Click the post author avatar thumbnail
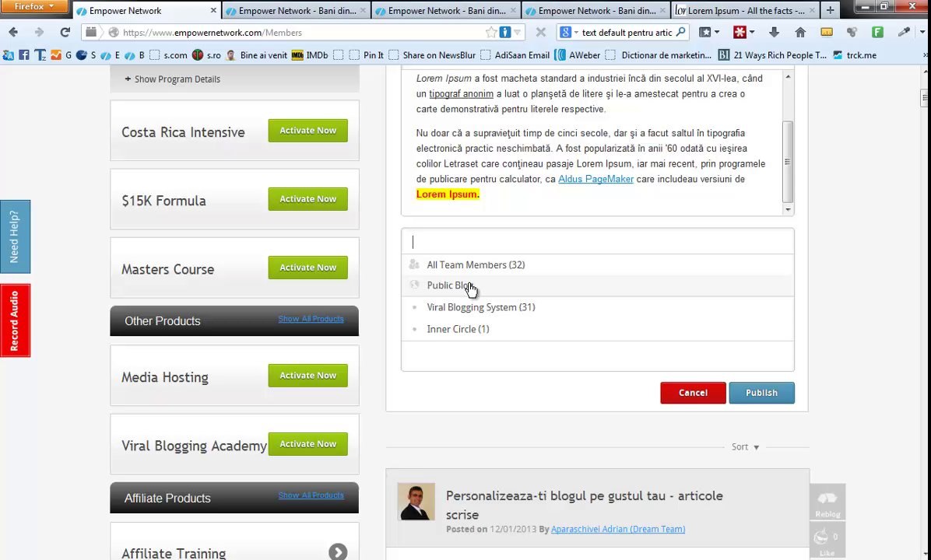Screen dimensions: 931x560 (x=416, y=502)
